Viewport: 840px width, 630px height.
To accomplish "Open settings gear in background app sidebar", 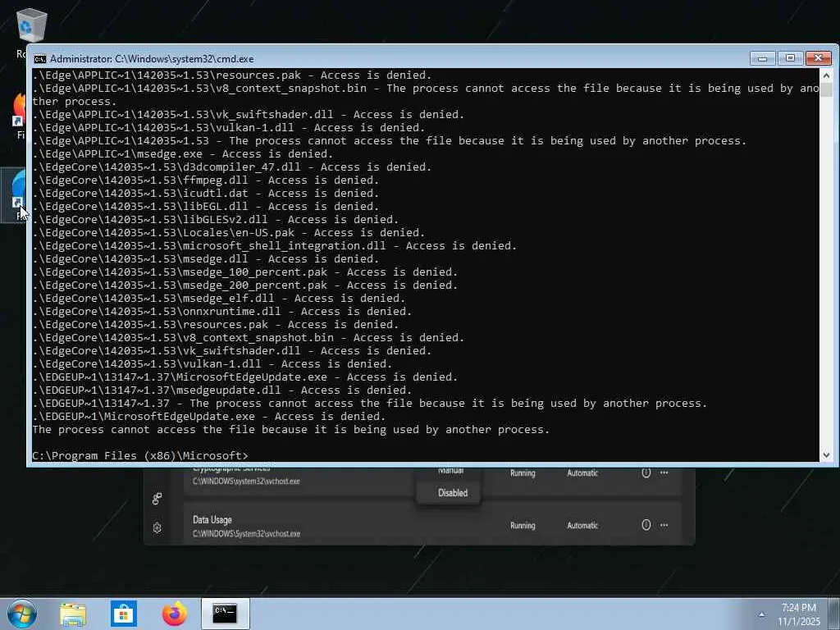I will click(x=157, y=527).
